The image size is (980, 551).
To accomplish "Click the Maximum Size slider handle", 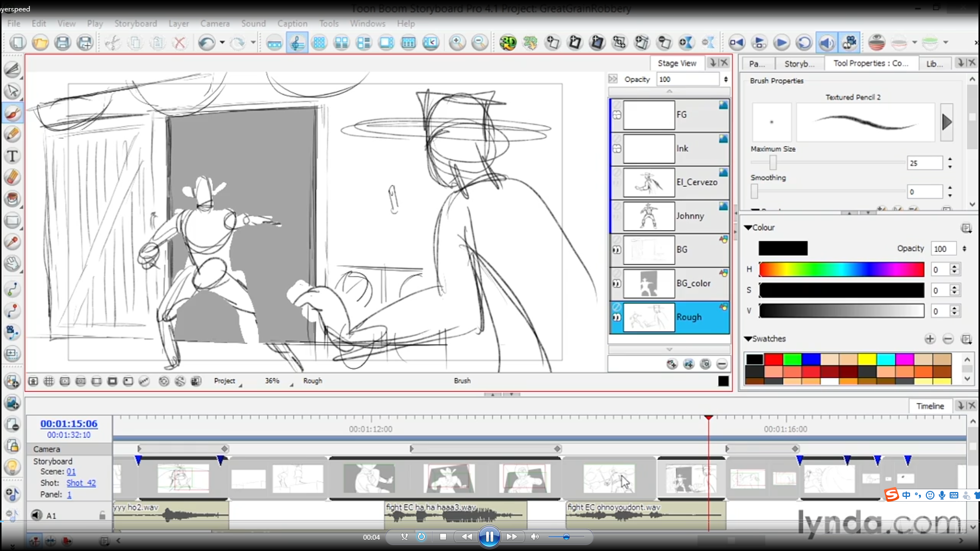I will pos(773,163).
